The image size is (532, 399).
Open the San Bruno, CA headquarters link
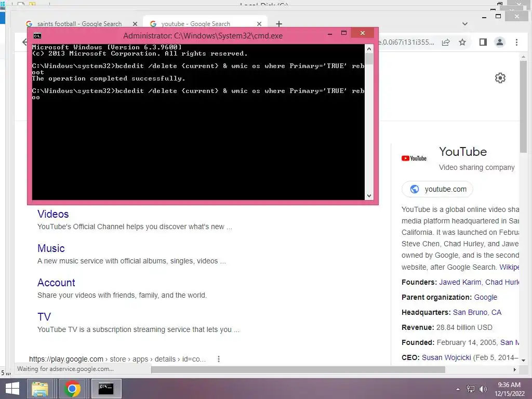click(x=477, y=312)
